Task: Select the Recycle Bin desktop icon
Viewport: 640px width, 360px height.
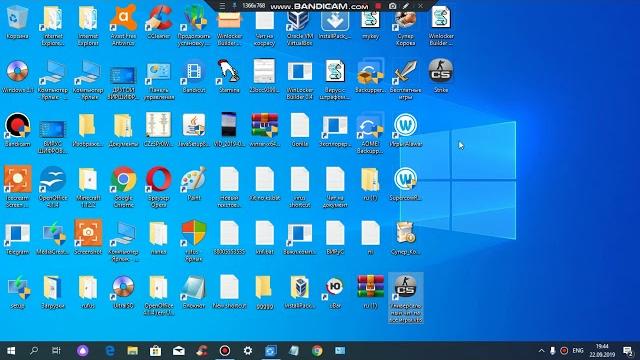Action: point(18,23)
